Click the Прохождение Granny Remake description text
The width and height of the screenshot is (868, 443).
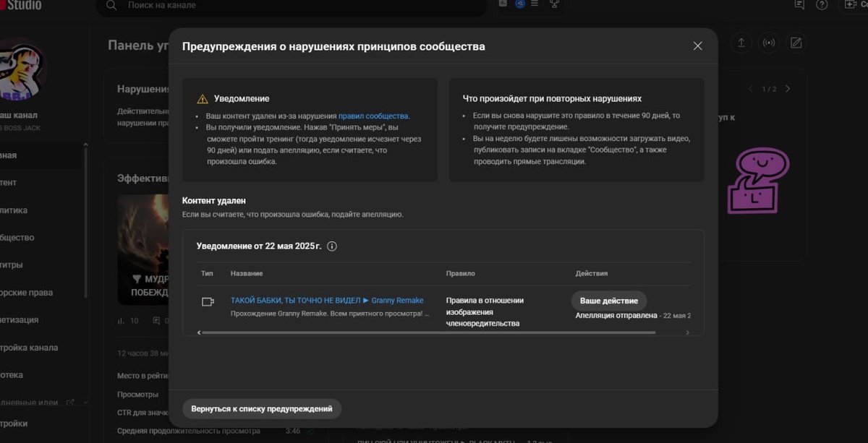[x=330, y=314]
